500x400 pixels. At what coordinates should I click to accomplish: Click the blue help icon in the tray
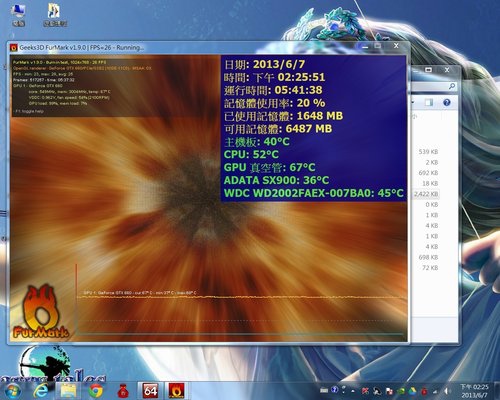[x=335, y=390]
